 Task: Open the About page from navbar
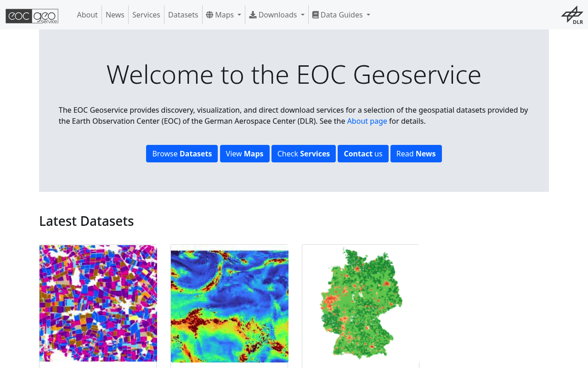[87, 15]
